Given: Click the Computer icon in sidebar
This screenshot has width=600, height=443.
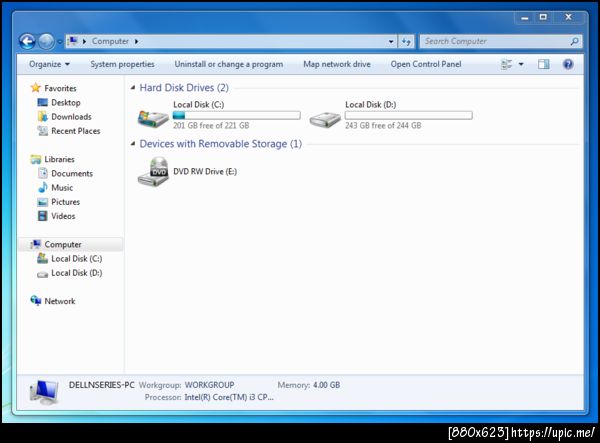Looking at the screenshot, I should coord(36,244).
